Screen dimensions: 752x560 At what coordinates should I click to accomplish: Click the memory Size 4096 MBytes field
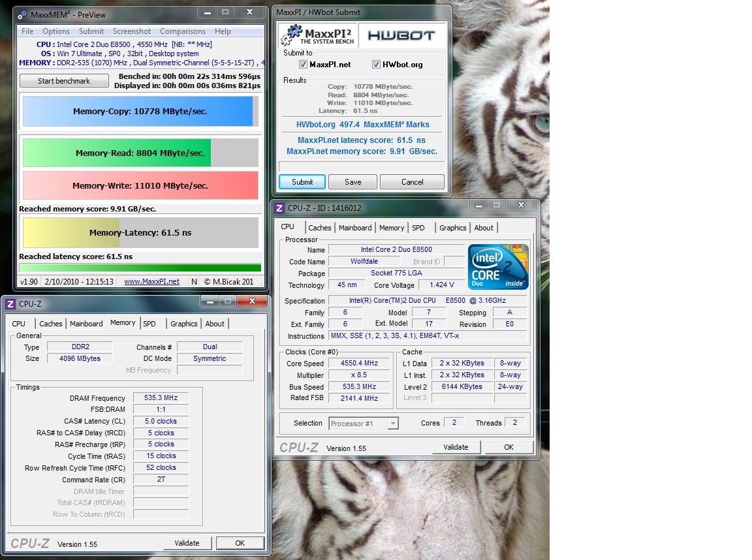click(80, 358)
